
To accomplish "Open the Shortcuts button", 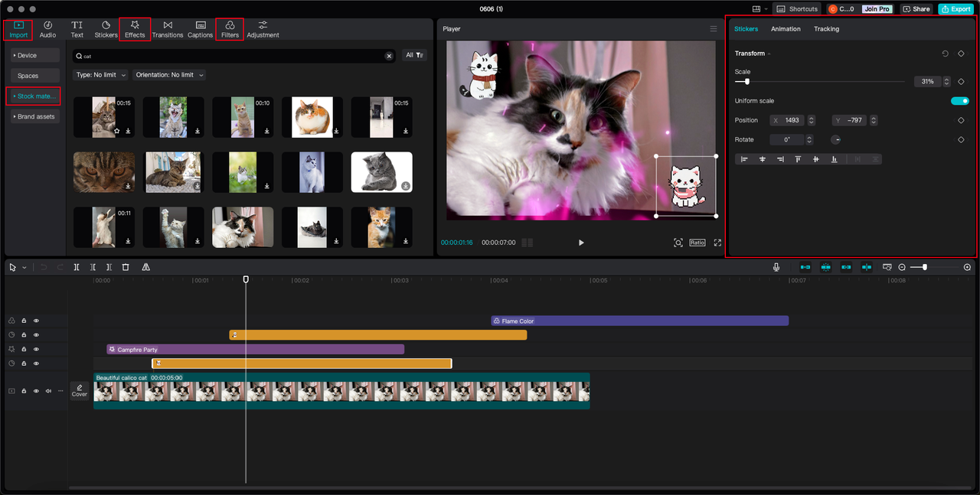I will tap(798, 9).
